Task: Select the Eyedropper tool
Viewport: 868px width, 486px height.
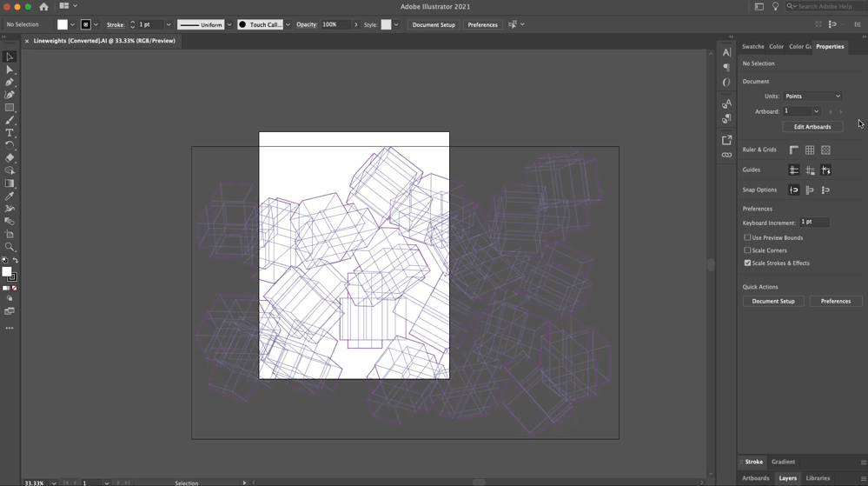Action: pos(10,196)
